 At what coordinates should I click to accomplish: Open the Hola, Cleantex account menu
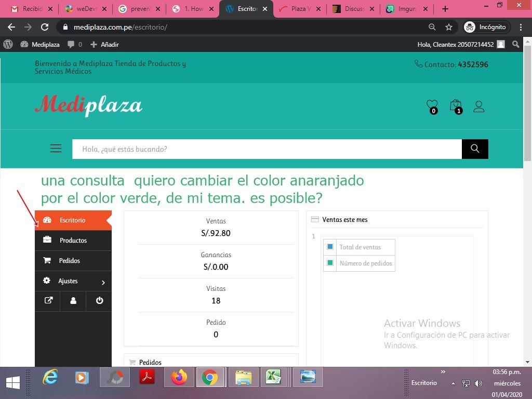[461, 45]
